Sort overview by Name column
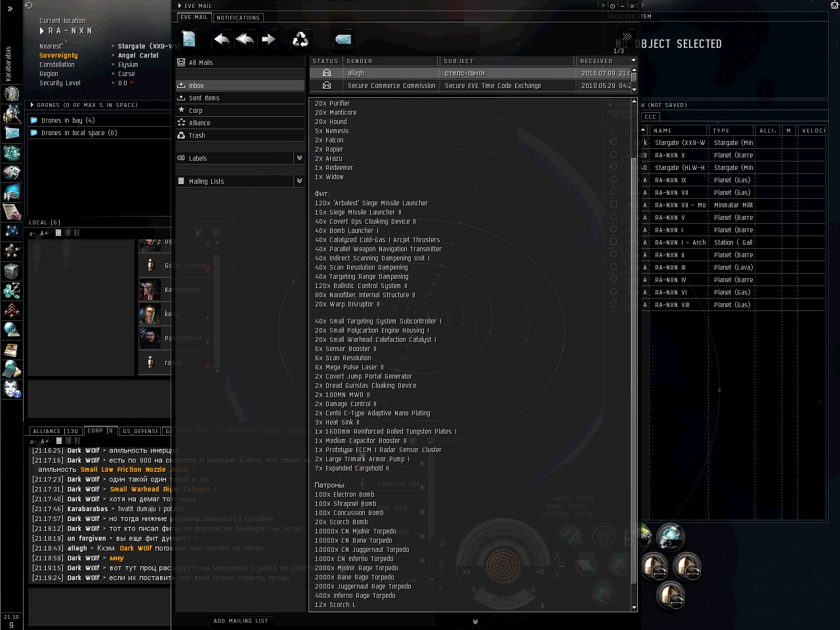The image size is (840, 630). pos(679,131)
